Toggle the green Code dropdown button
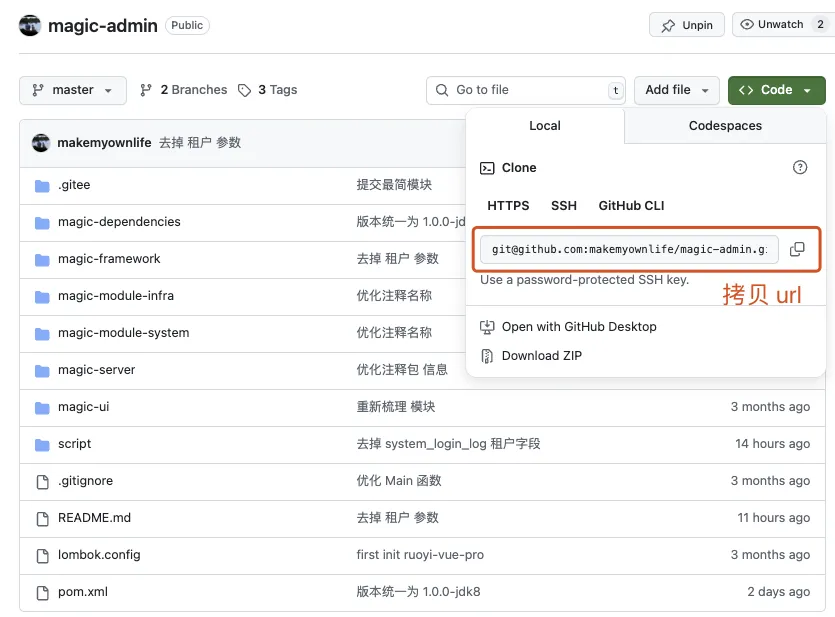This screenshot has height=617, width=835. (x=776, y=90)
